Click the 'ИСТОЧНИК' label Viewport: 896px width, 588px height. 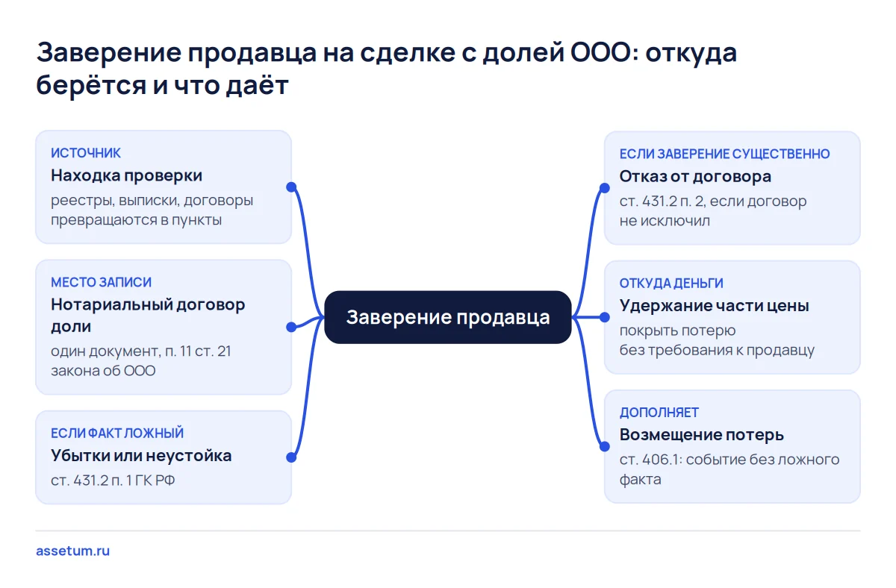click(86, 153)
